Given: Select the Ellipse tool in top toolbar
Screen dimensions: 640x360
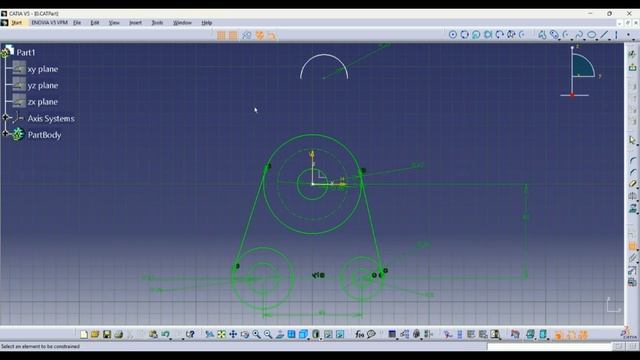Looking at the screenshot, I should tap(591, 35).
